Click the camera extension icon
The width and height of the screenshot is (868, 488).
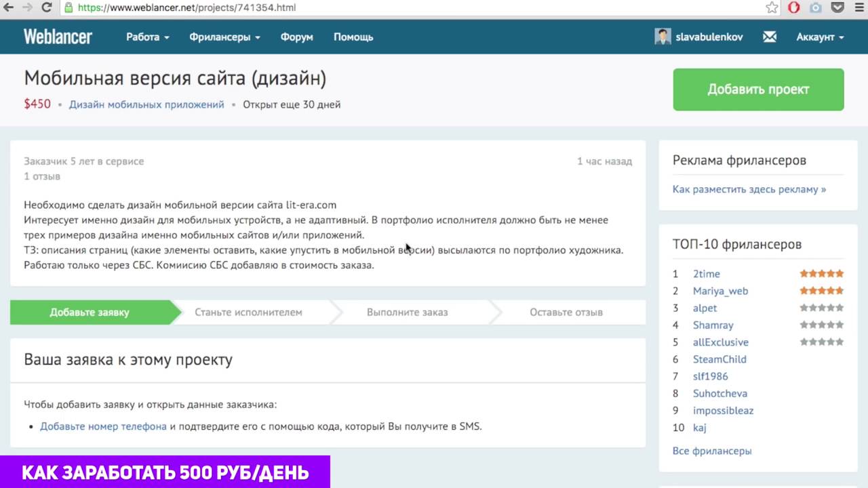tap(816, 7)
